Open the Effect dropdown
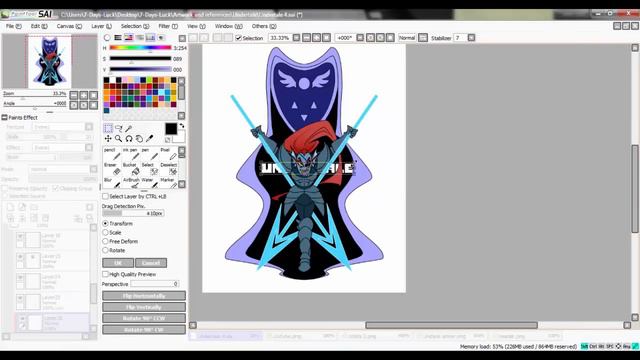The width and height of the screenshot is (640, 360). (89, 147)
